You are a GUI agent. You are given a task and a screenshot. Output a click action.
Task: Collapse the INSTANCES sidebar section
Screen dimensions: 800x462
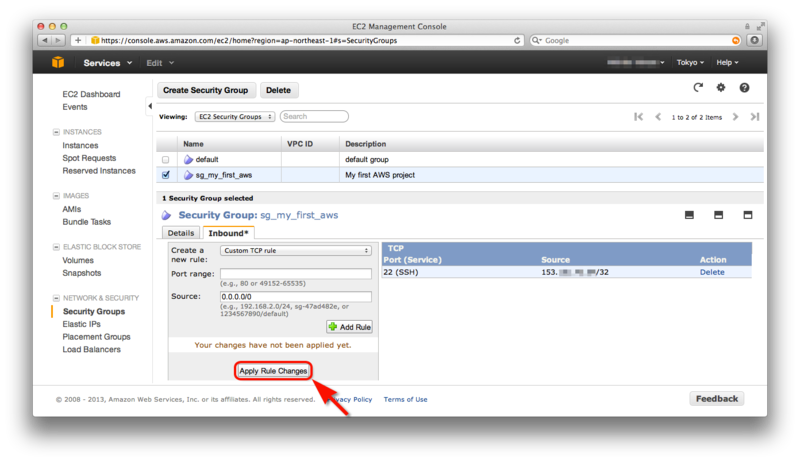pyautogui.click(x=56, y=132)
